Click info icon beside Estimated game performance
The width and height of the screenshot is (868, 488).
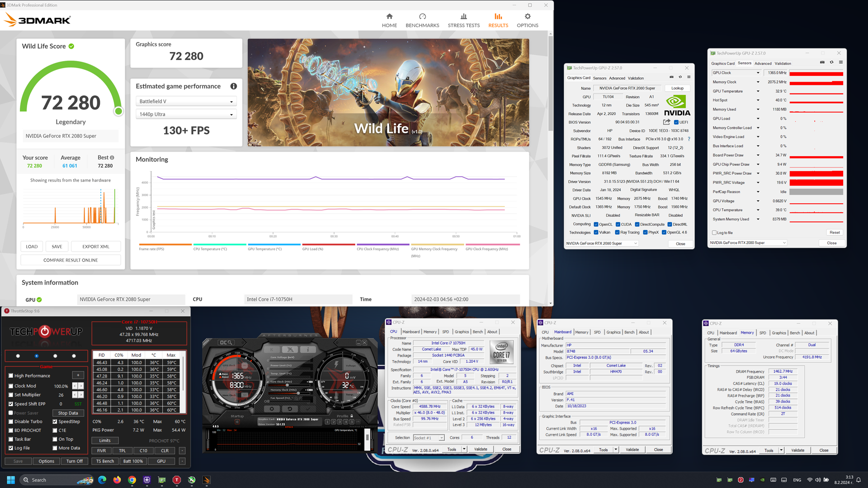click(x=233, y=86)
